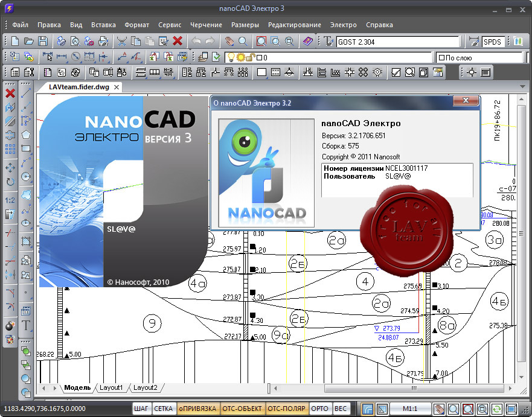Click the red X Delete icon in top toolbar
Viewport: 532px width, 417px height.
(x=178, y=42)
